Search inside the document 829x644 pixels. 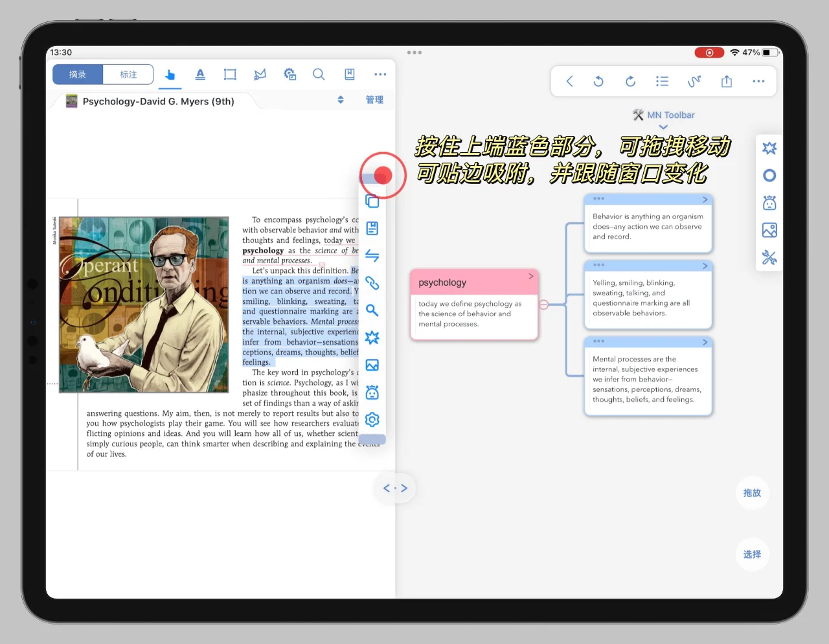(x=319, y=75)
